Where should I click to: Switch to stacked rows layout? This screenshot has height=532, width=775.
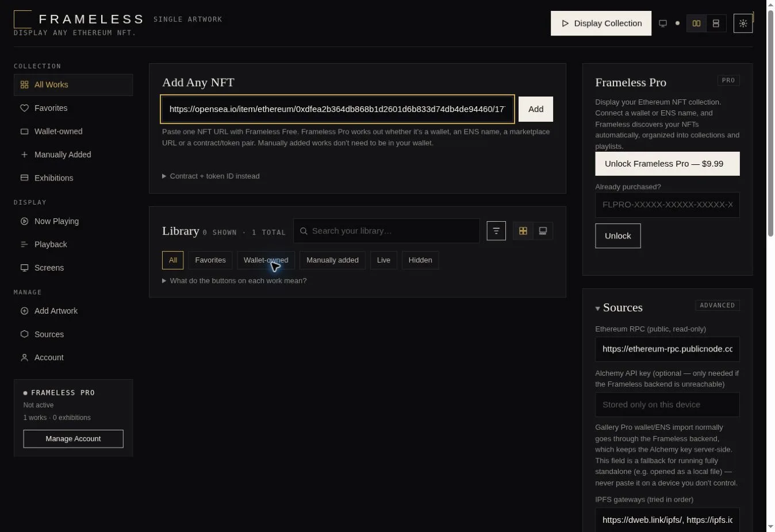(x=716, y=24)
